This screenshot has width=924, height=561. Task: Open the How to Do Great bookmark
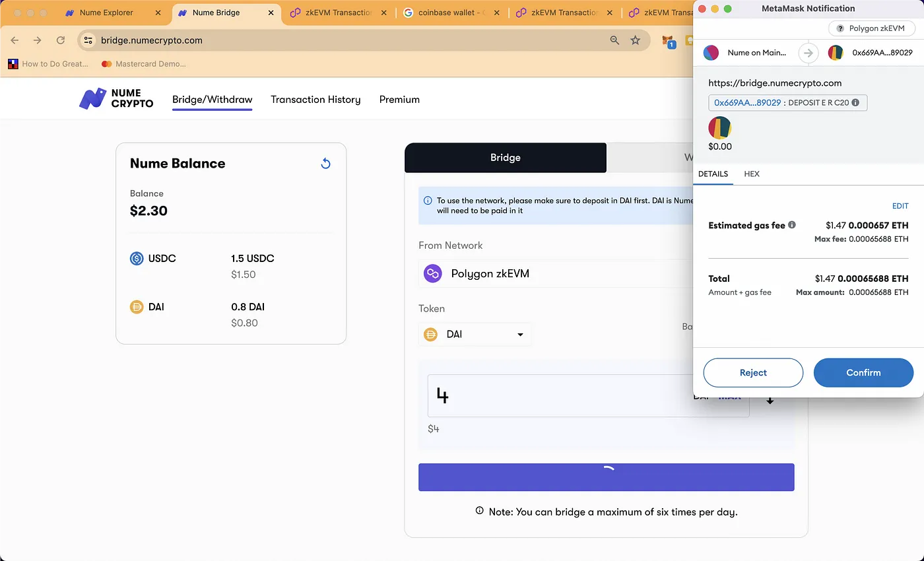coord(48,64)
